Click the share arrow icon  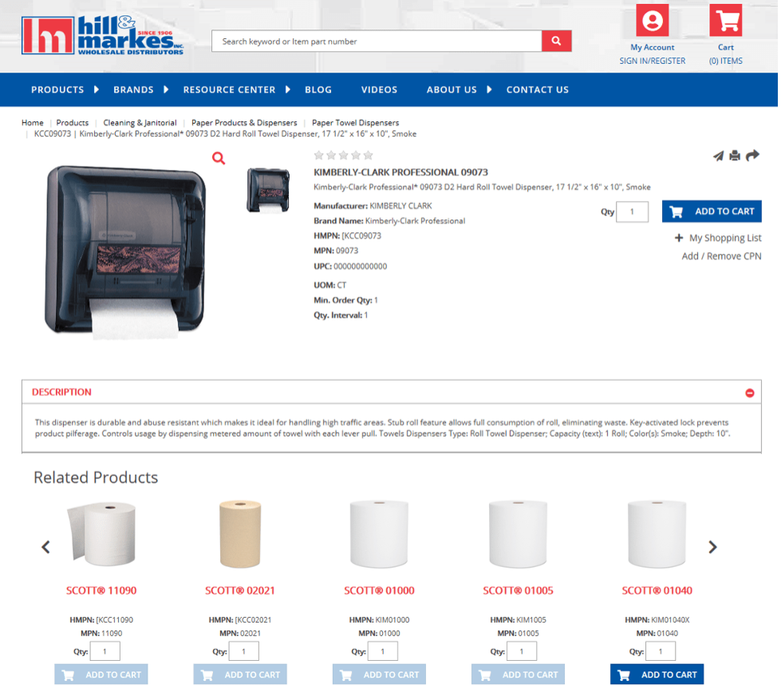pyautogui.click(x=754, y=156)
